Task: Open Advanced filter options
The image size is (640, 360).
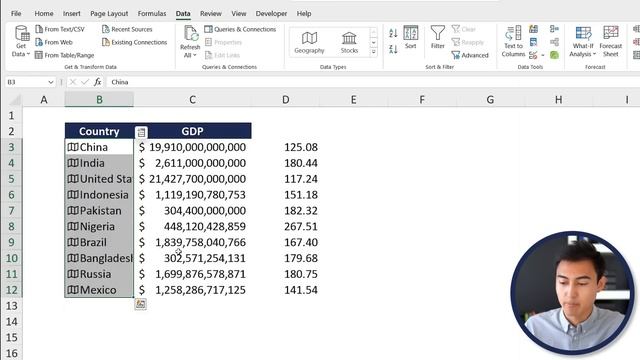Action: 470,55
